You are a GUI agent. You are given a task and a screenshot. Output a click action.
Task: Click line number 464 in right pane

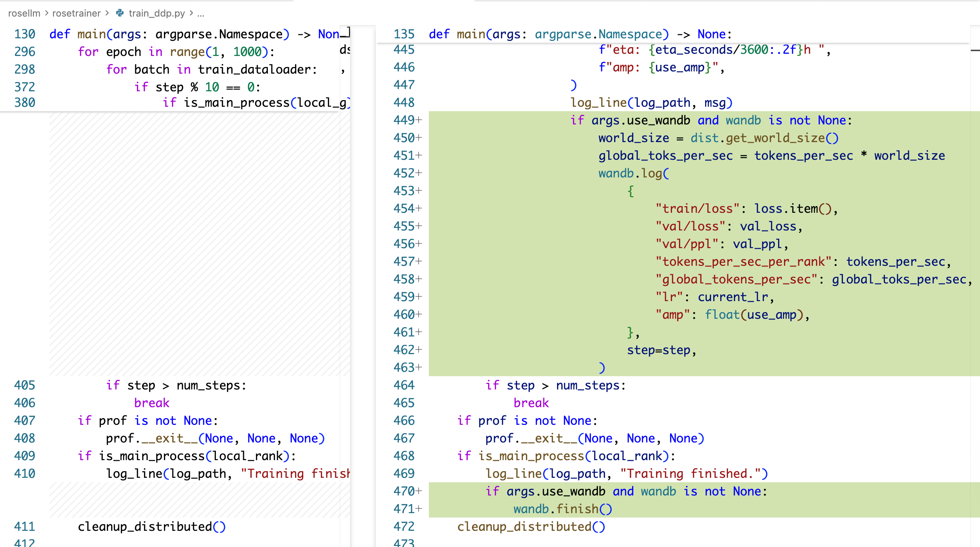[404, 385]
